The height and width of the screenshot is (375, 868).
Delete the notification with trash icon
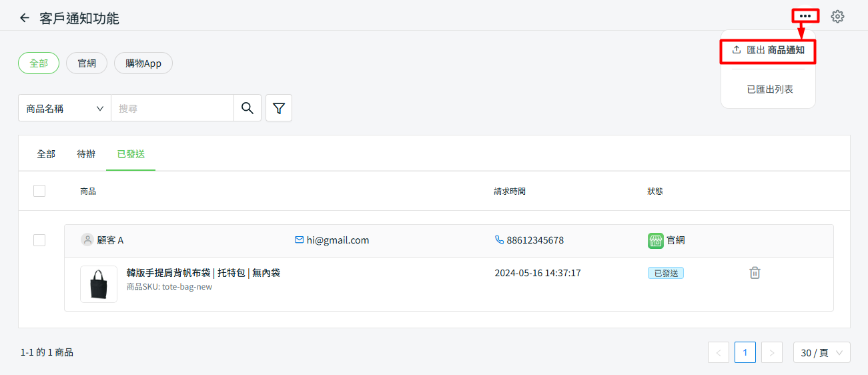tap(755, 273)
